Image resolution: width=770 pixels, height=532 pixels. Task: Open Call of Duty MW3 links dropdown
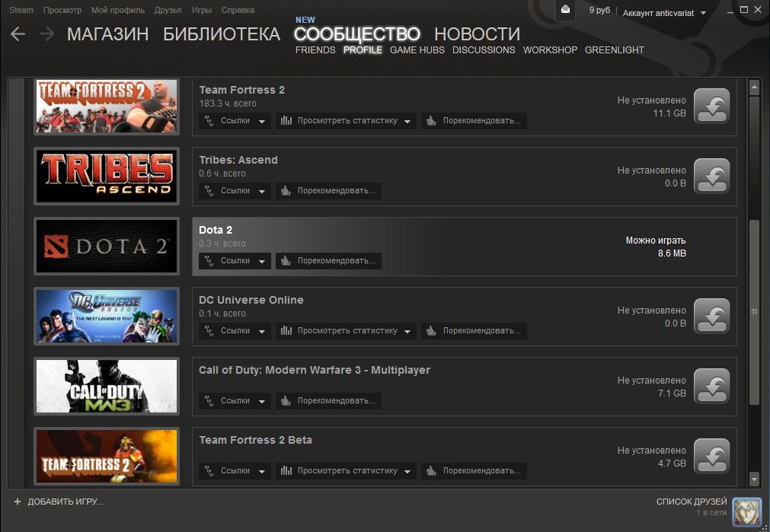235,401
